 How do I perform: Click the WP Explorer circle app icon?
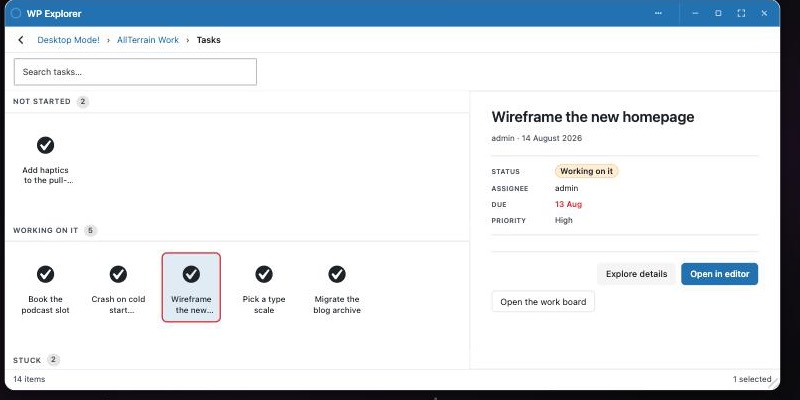(16, 13)
